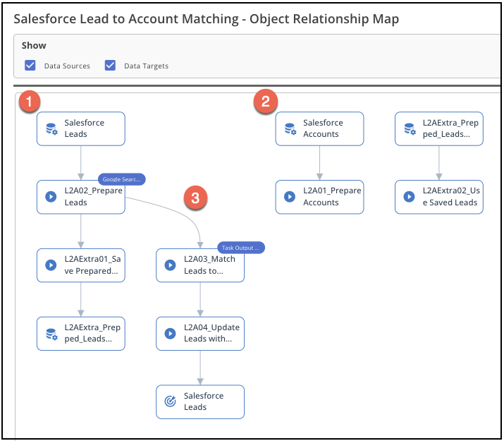This screenshot has width=504, height=441.
Task: Select the 'L2A03_Match Leads to...' node label
Action: 209,265
